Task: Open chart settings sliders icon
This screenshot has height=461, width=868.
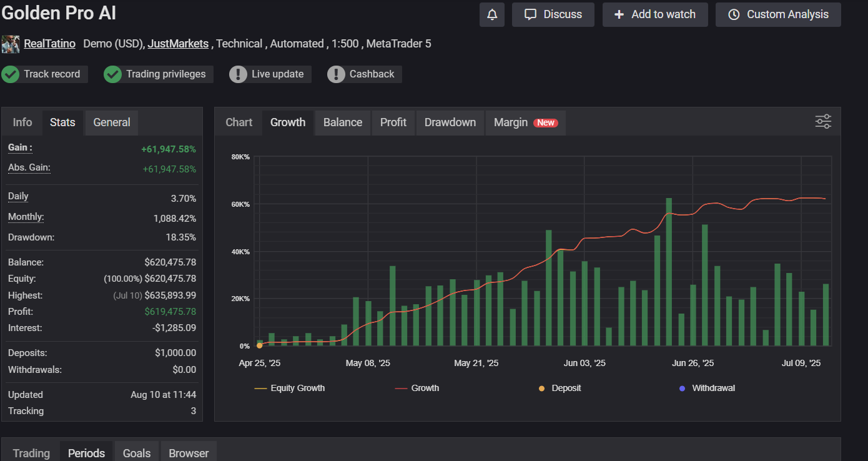Action: pos(823,122)
